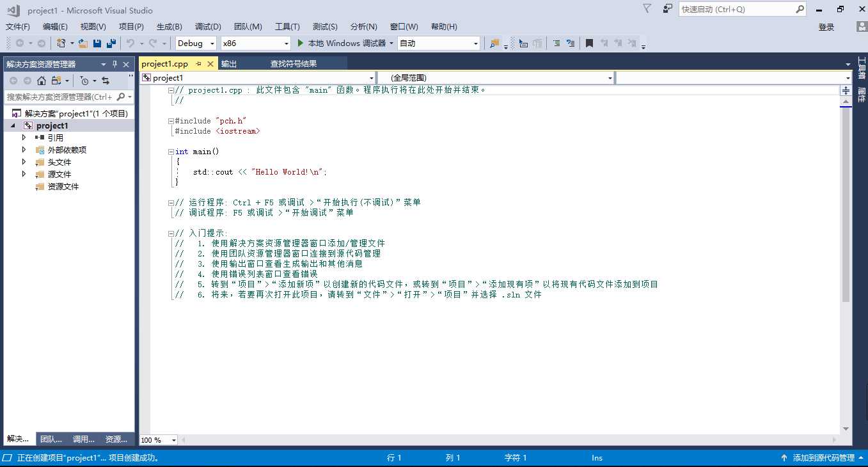The image size is (868, 467).
Task: Click Solution Explorer Home icon
Action: point(42,81)
